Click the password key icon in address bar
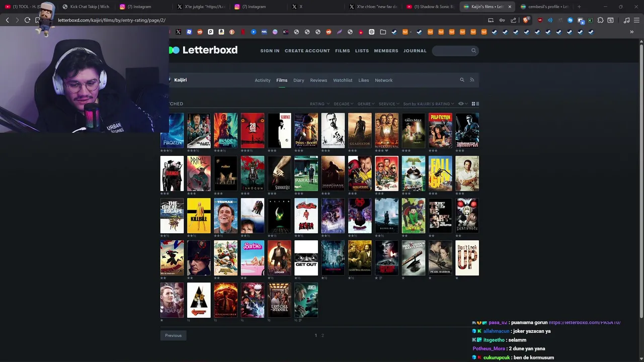Image resolution: width=644 pixels, height=362 pixels. (x=502, y=20)
